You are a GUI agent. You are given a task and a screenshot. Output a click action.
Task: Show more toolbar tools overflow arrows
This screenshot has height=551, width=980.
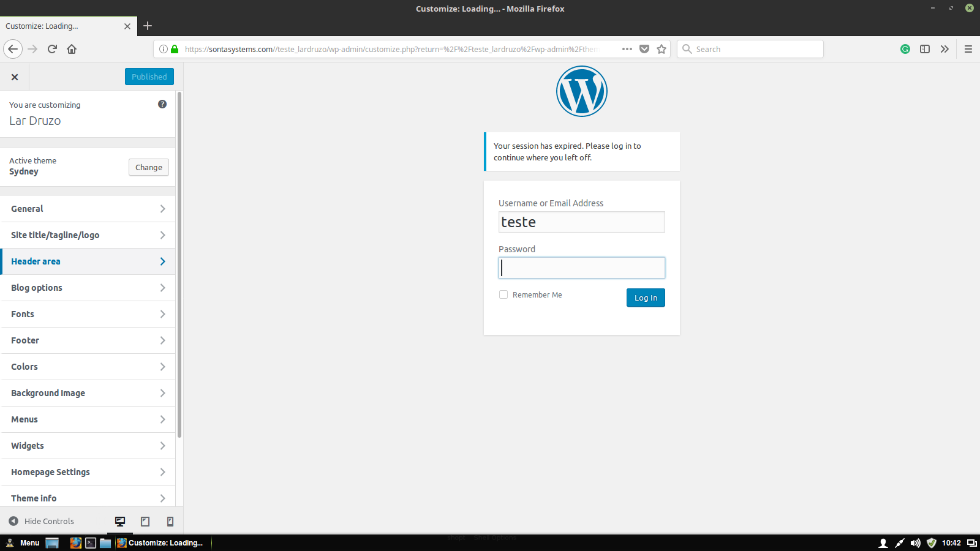[944, 49]
